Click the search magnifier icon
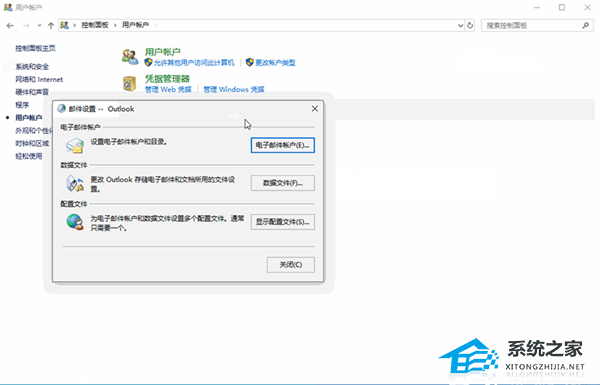Viewport: 600px width, 385px height. coord(585,26)
